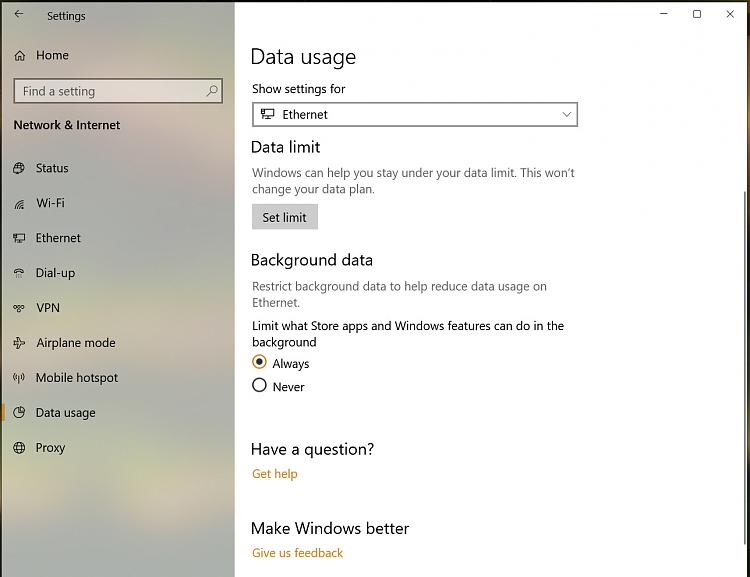Click the Proxy globe icon
This screenshot has height=577, width=750.
19,448
